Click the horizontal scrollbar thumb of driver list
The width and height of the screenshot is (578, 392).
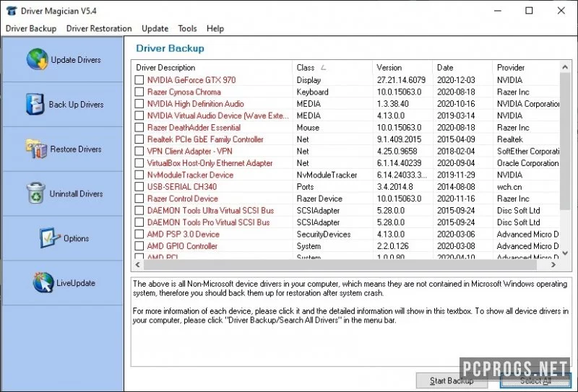[x=340, y=264]
